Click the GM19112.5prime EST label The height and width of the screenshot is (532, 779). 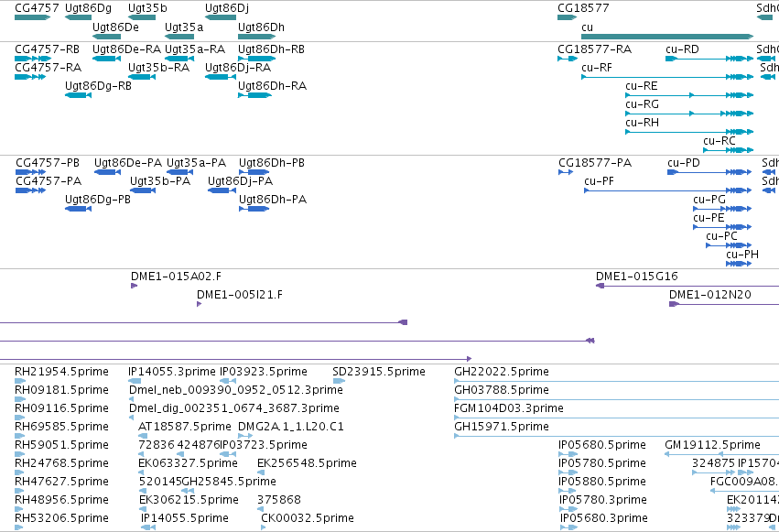pyautogui.click(x=713, y=446)
